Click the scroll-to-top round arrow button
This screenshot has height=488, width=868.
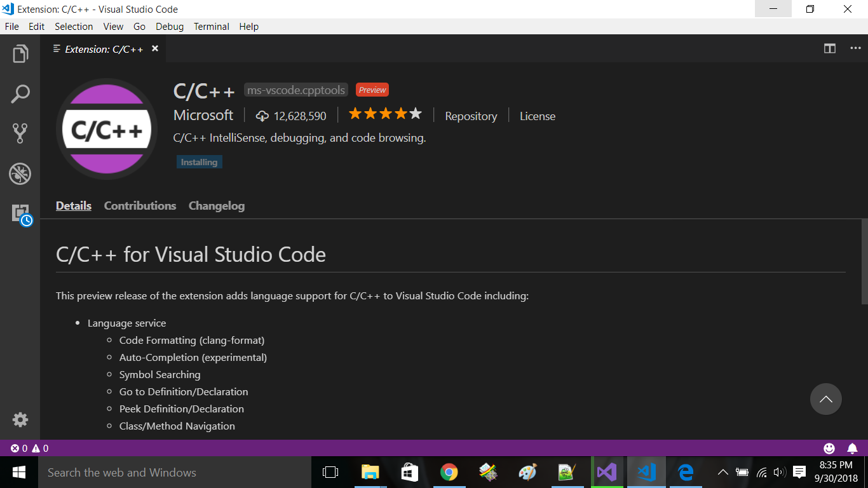[826, 399]
